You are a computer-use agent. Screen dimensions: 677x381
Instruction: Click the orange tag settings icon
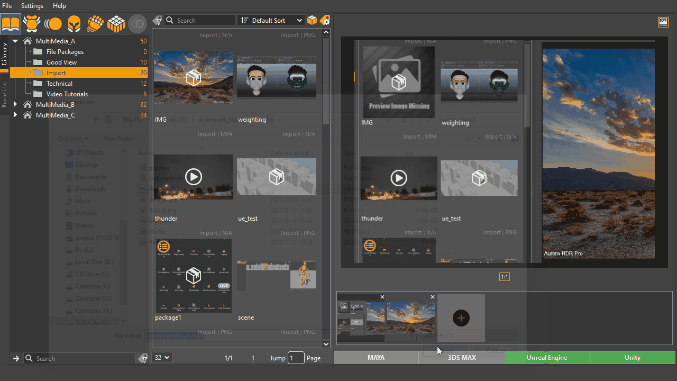(x=325, y=20)
